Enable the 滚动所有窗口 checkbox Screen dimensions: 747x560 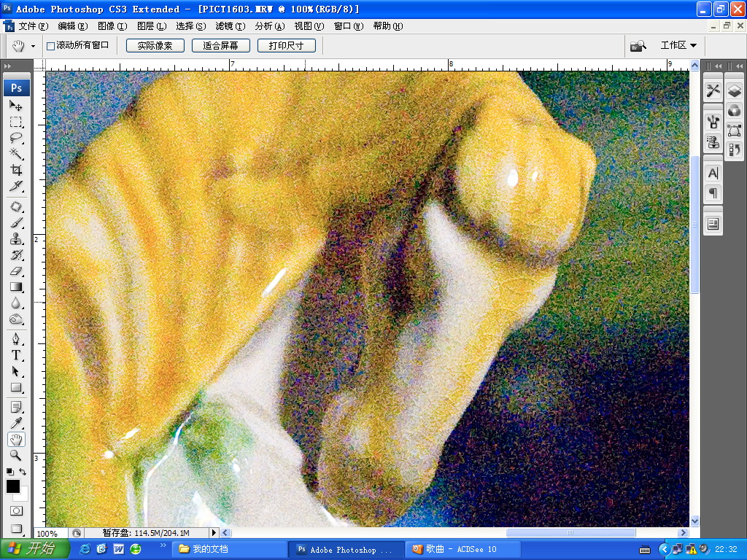pyautogui.click(x=50, y=46)
